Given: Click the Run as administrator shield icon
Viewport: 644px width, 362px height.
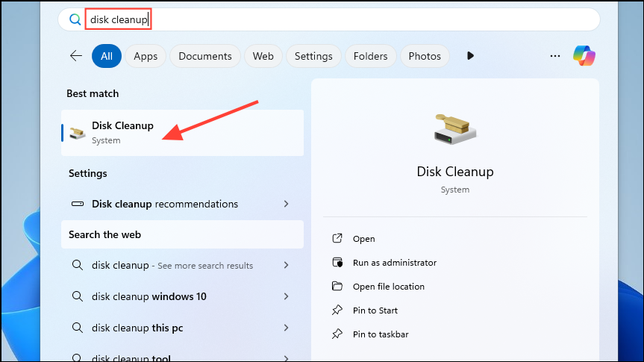Looking at the screenshot, I should [337, 262].
